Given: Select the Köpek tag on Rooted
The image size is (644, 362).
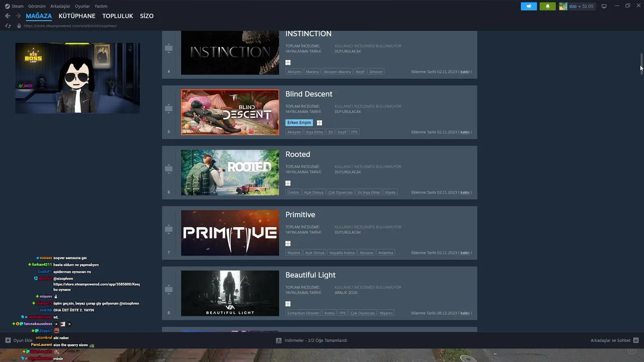Looking at the screenshot, I should [x=390, y=193].
